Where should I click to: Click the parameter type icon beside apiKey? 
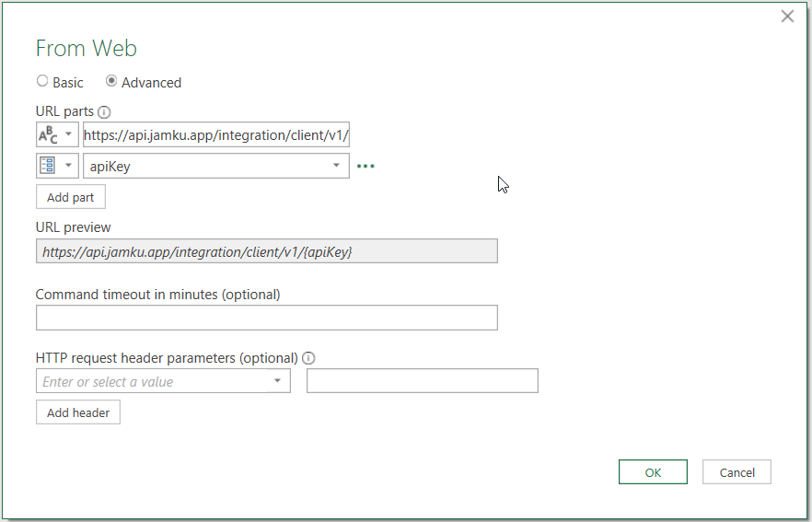[48, 166]
